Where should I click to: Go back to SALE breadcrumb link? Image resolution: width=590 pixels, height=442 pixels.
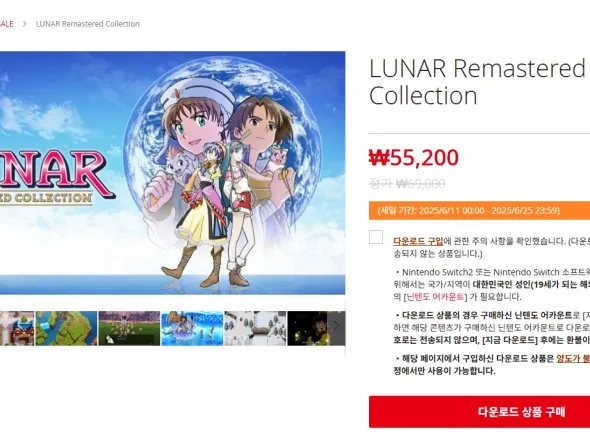[x=6, y=24]
